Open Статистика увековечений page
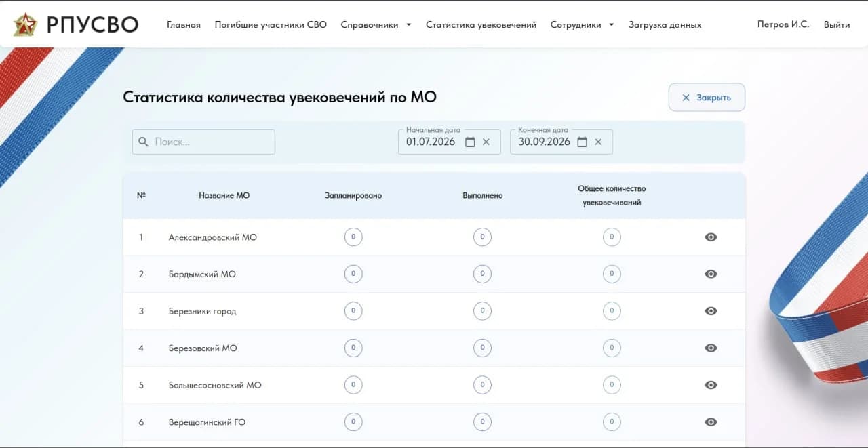Image resolution: width=868 pixels, height=448 pixels. (x=481, y=25)
